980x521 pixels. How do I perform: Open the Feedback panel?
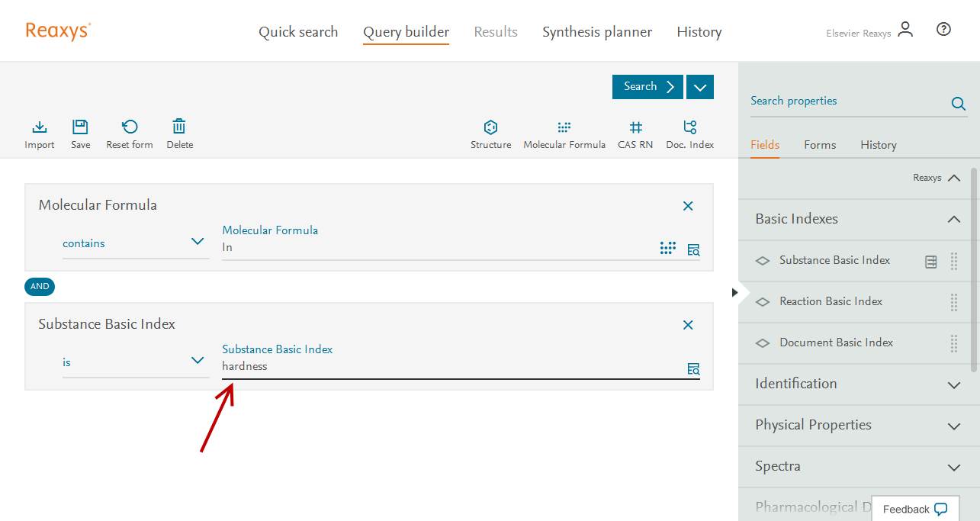click(914, 509)
